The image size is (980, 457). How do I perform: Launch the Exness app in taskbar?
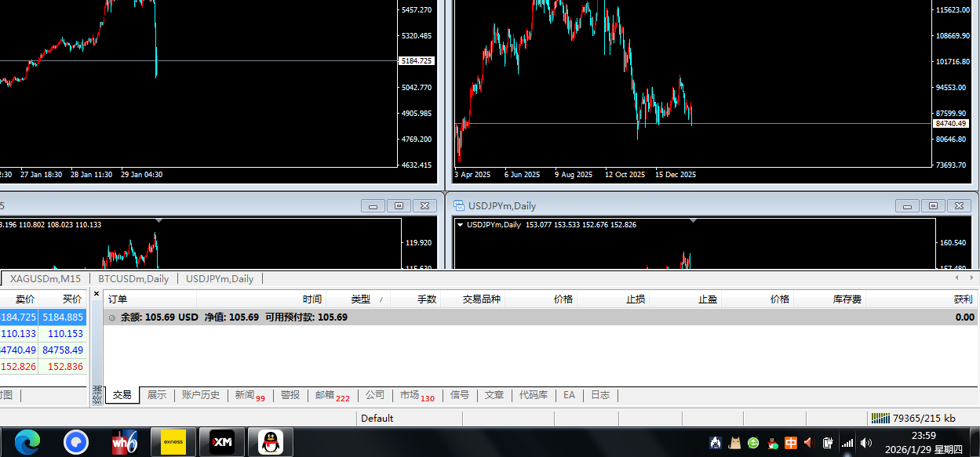tap(173, 442)
